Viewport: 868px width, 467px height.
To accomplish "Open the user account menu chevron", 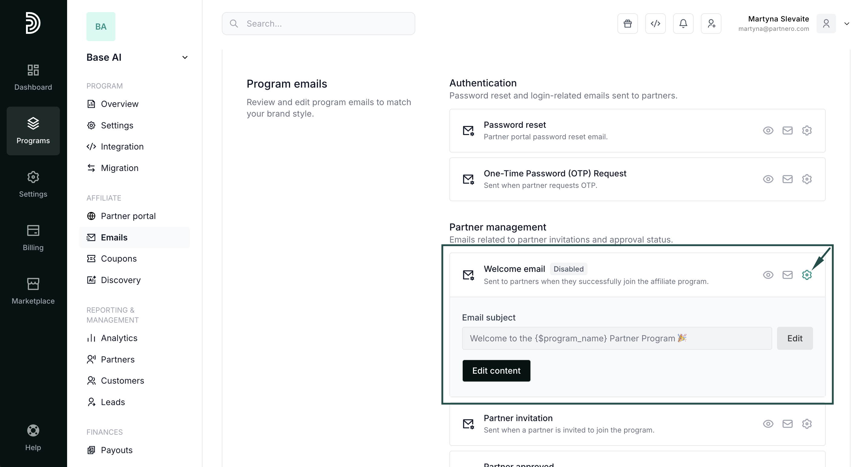I will (x=847, y=24).
